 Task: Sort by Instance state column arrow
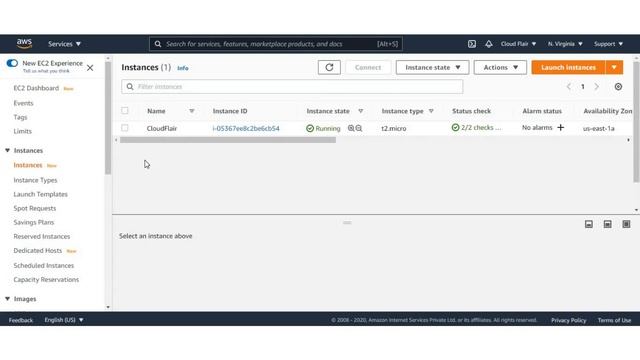pos(360,111)
